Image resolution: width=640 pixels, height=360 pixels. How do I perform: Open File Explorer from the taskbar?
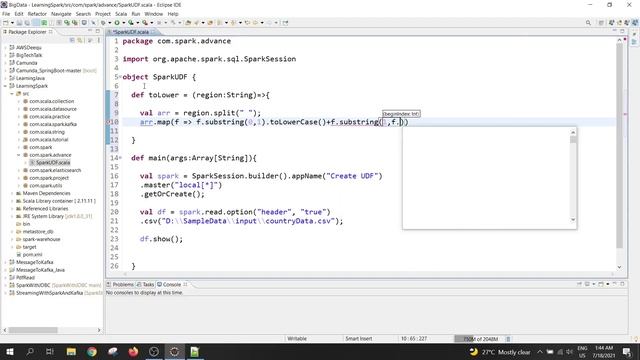tap(71, 351)
